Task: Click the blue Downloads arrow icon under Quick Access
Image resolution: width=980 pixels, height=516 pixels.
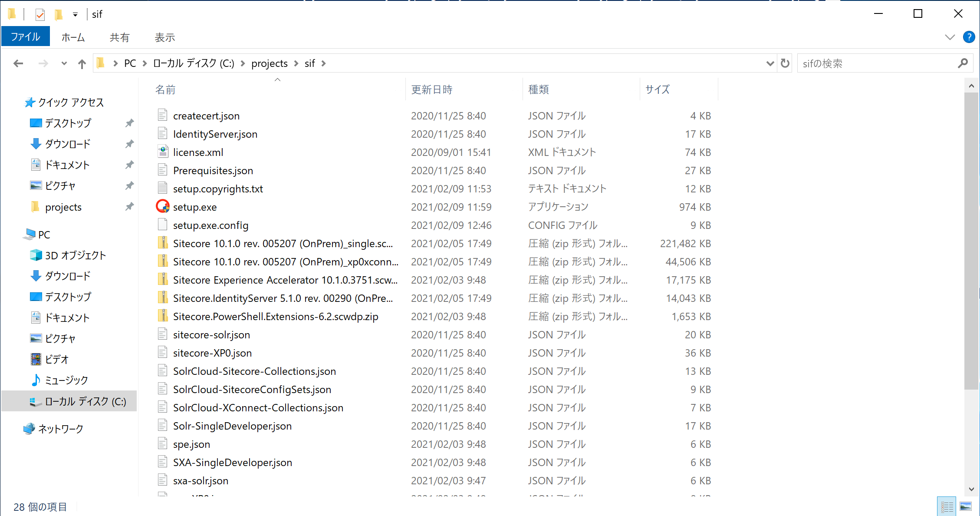Action: click(36, 144)
